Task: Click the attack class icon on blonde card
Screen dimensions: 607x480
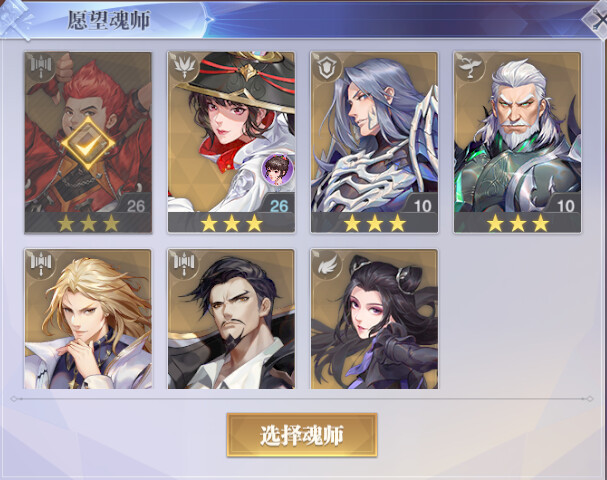Action: click(41, 264)
